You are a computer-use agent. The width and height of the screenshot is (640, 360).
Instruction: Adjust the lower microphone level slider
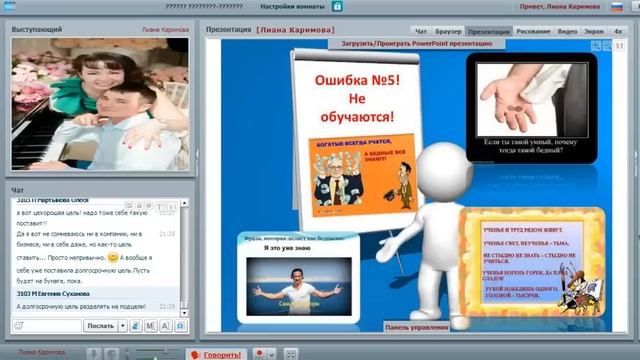157,358
